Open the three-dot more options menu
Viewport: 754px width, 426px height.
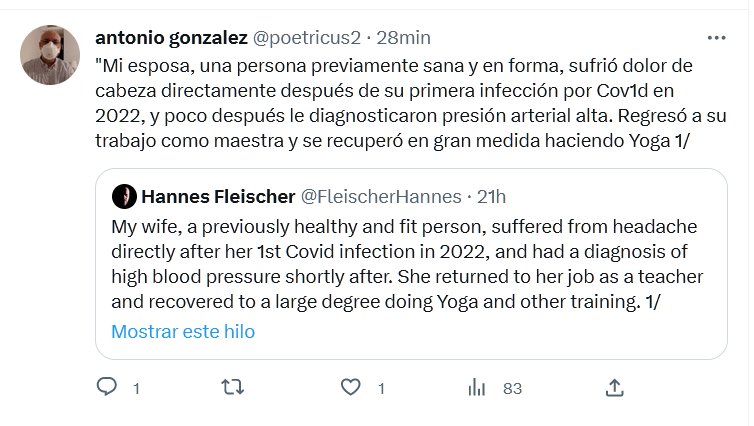717,38
